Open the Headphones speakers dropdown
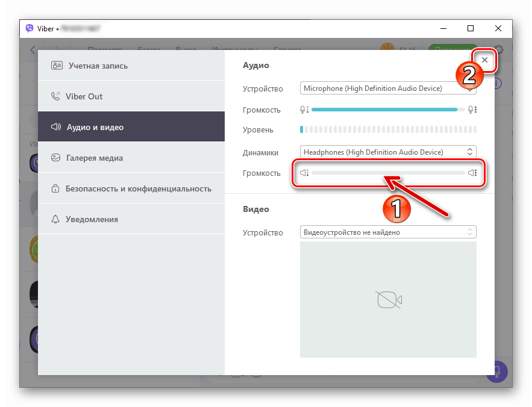Screen dimensions: 532x407 pyautogui.click(x=388, y=152)
